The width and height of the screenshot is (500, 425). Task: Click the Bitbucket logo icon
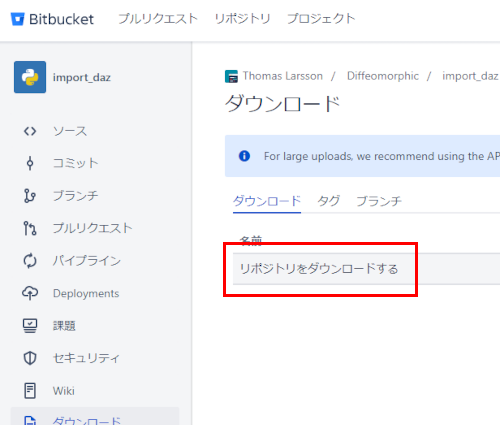tap(17, 19)
